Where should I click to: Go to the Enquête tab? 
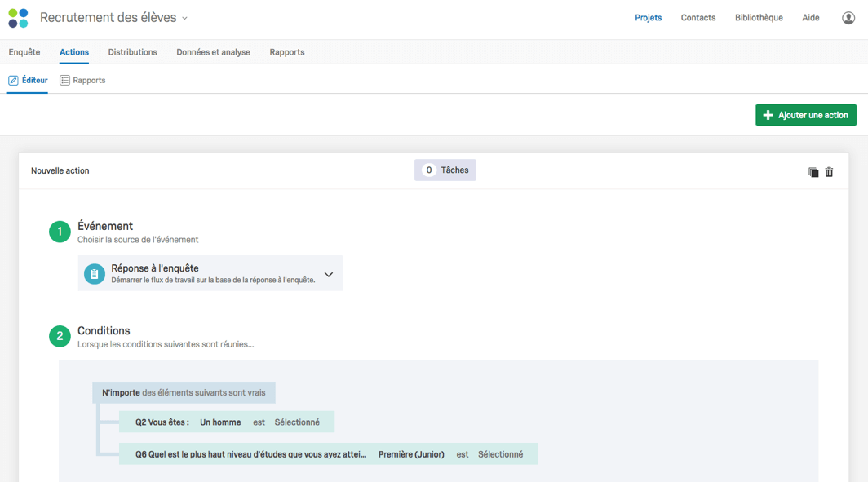(x=24, y=52)
